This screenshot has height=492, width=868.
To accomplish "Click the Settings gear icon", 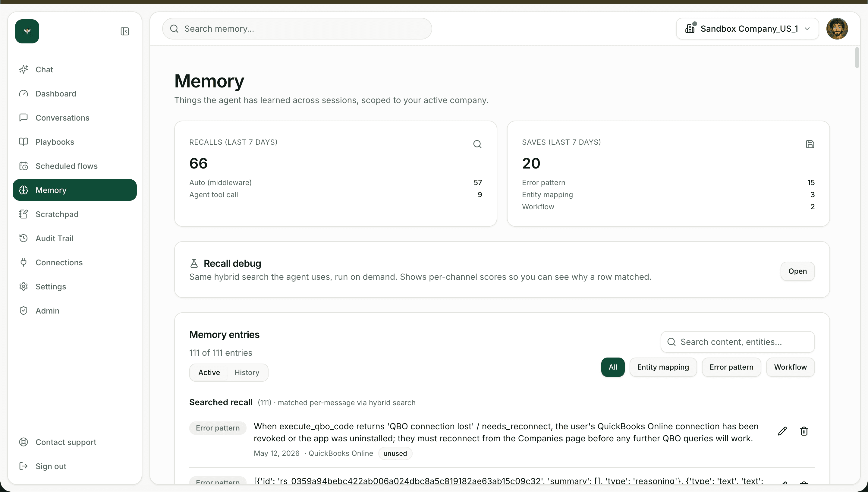I will point(24,287).
